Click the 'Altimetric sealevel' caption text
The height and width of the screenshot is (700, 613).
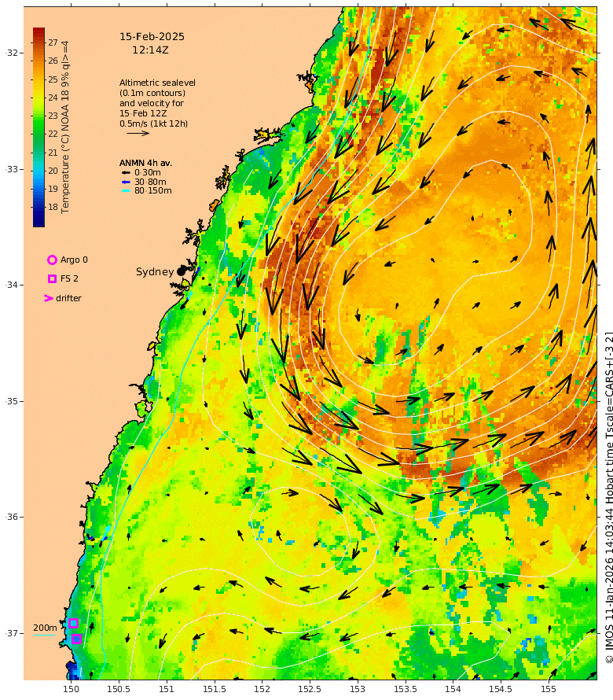pyautogui.click(x=157, y=83)
